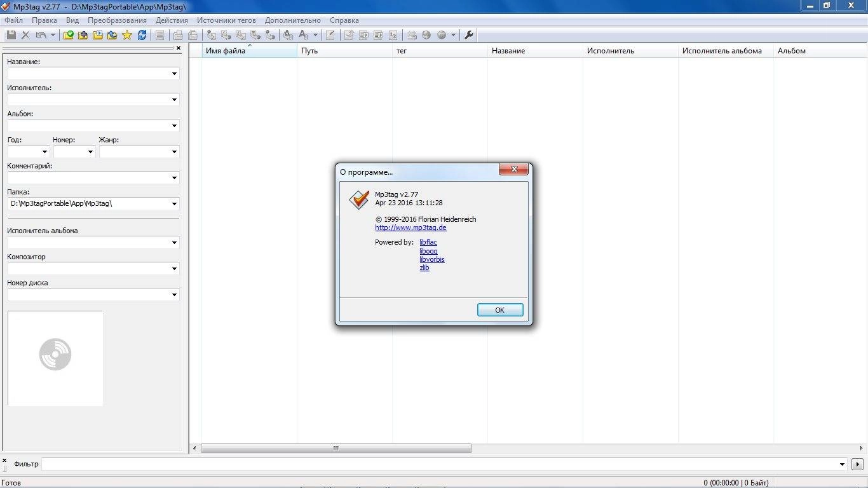The width and height of the screenshot is (868, 488).
Task: Open the Правка menu
Action: pyautogui.click(x=44, y=20)
